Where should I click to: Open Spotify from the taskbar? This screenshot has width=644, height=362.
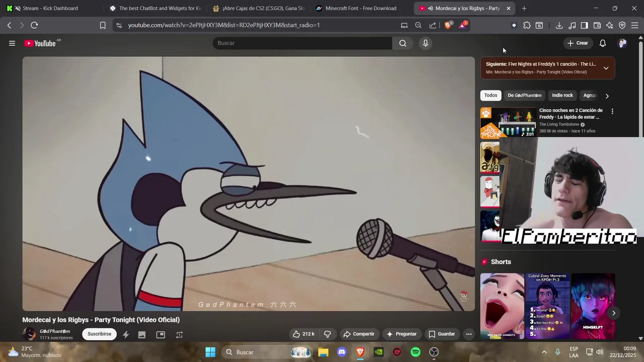coord(416,352)
